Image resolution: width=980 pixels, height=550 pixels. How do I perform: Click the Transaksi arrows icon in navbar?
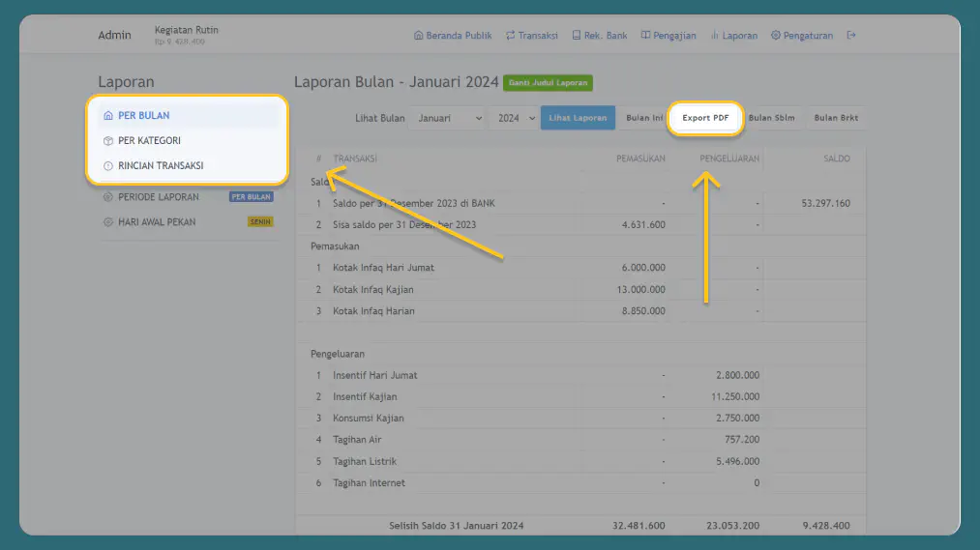510,36
